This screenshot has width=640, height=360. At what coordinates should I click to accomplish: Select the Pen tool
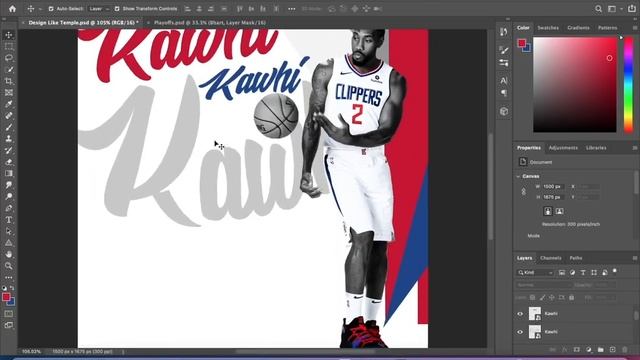(9, 208)
